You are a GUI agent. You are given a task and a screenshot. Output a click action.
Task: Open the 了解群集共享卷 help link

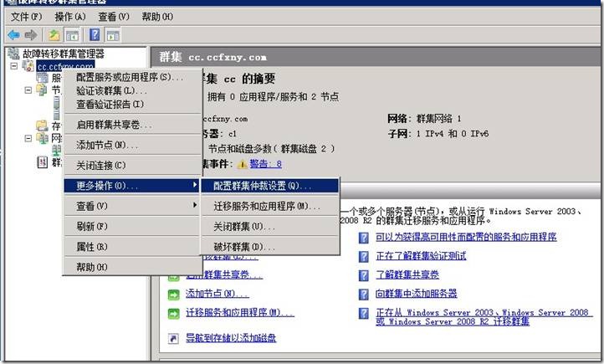(407, 274)
